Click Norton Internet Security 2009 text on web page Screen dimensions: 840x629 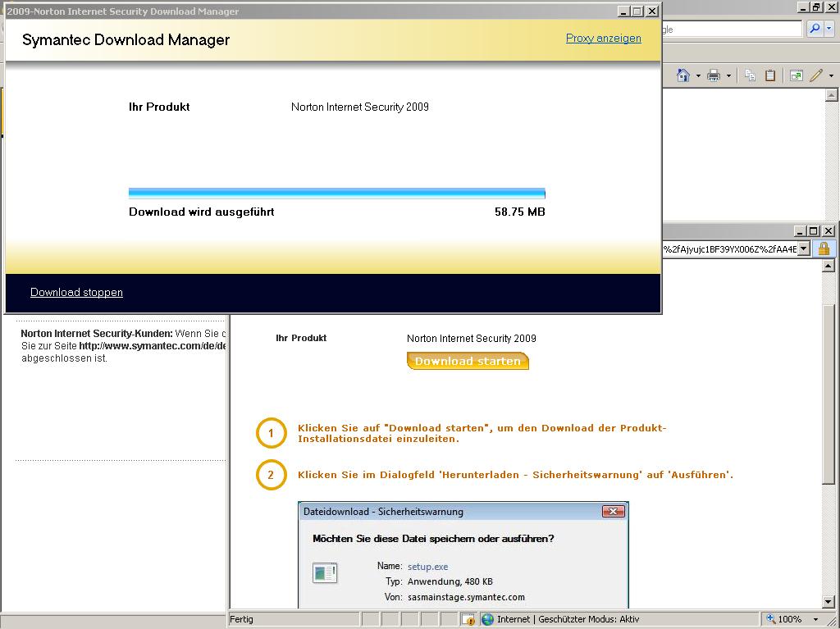click(x=472, y=338)
